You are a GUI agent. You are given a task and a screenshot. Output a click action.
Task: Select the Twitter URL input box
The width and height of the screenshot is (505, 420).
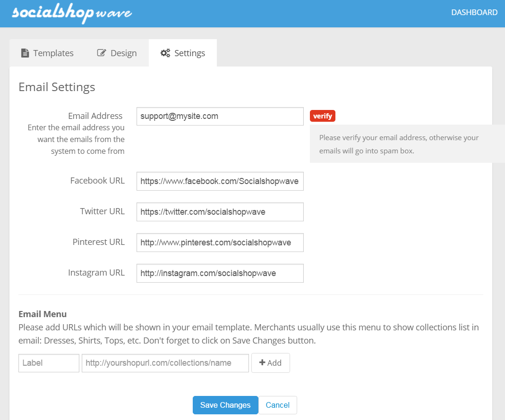pos(220,212)
